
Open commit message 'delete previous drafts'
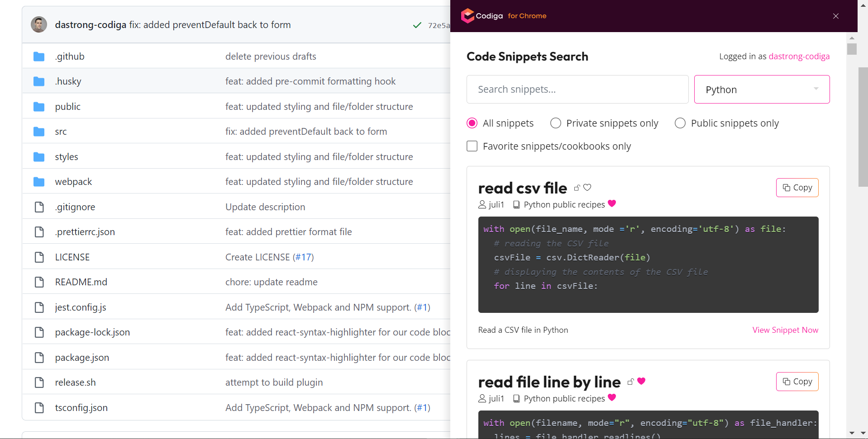click(271, 57)
